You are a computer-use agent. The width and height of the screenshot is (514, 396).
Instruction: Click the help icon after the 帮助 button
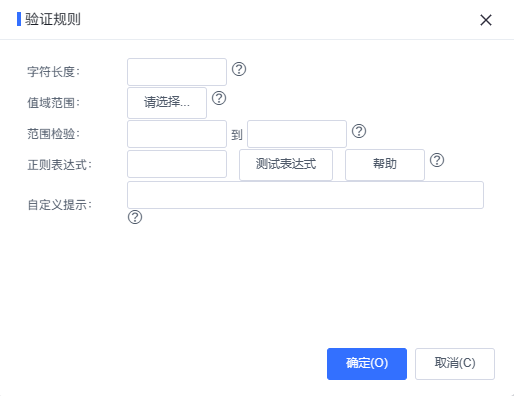coord(437,160)
